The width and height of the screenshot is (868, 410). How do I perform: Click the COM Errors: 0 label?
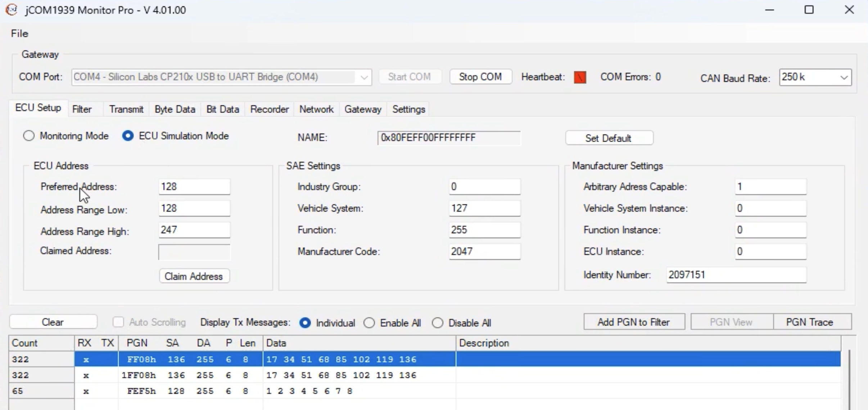630,77
